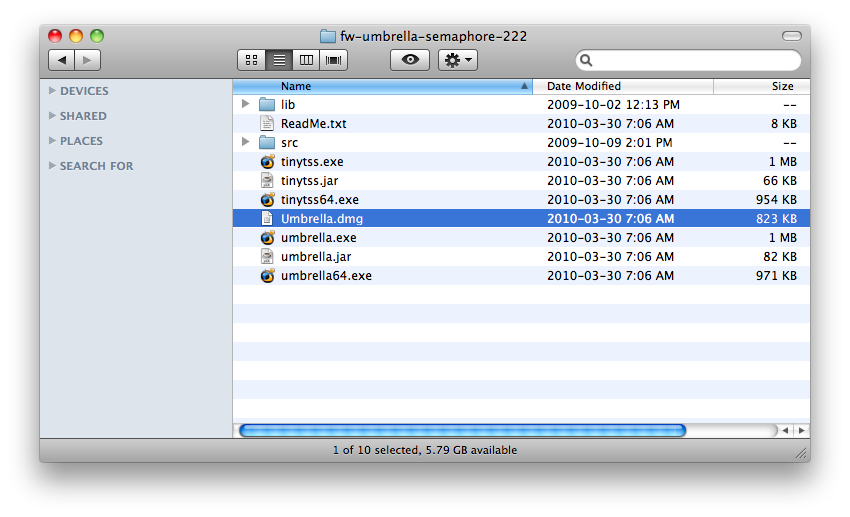Go back using the left arrow
Viewport: 850px width, 517px height.
[62, 60]
